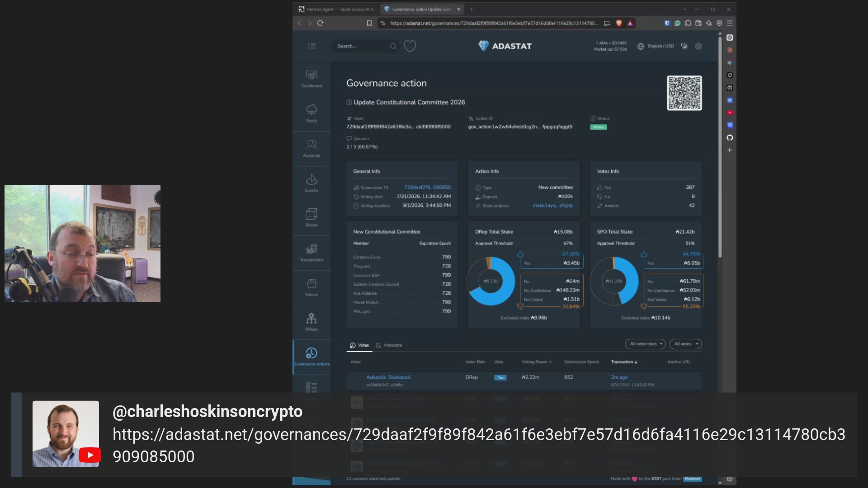Open the English / USD language selector

coord(656,46)
